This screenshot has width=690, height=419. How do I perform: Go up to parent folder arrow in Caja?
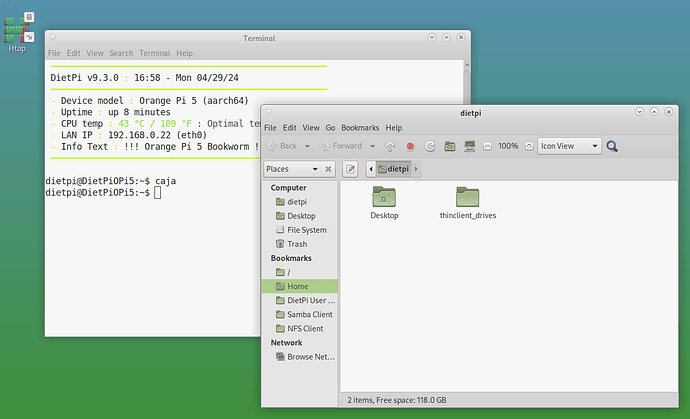390,146
